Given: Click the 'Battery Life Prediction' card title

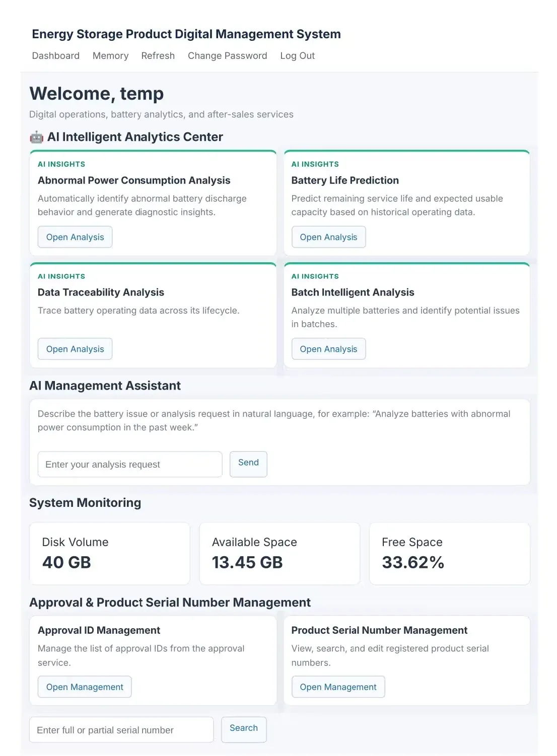Looking at the screenshot, I should (345, 180).
